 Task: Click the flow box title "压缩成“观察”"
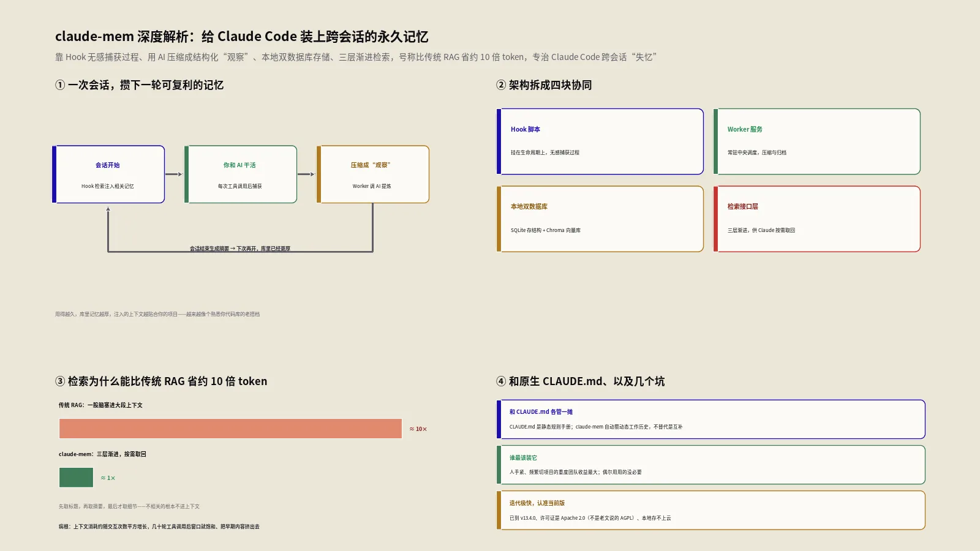pos(371,165)
